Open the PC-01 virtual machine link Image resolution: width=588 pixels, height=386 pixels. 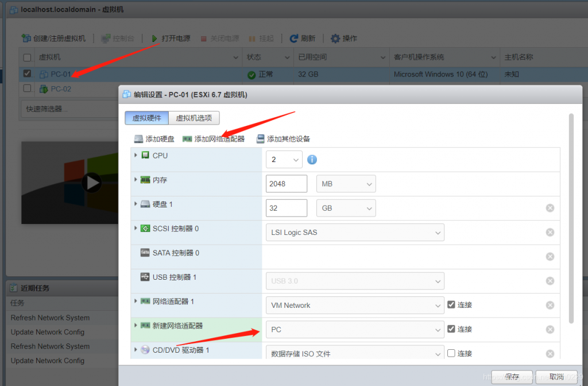[61, 74]
